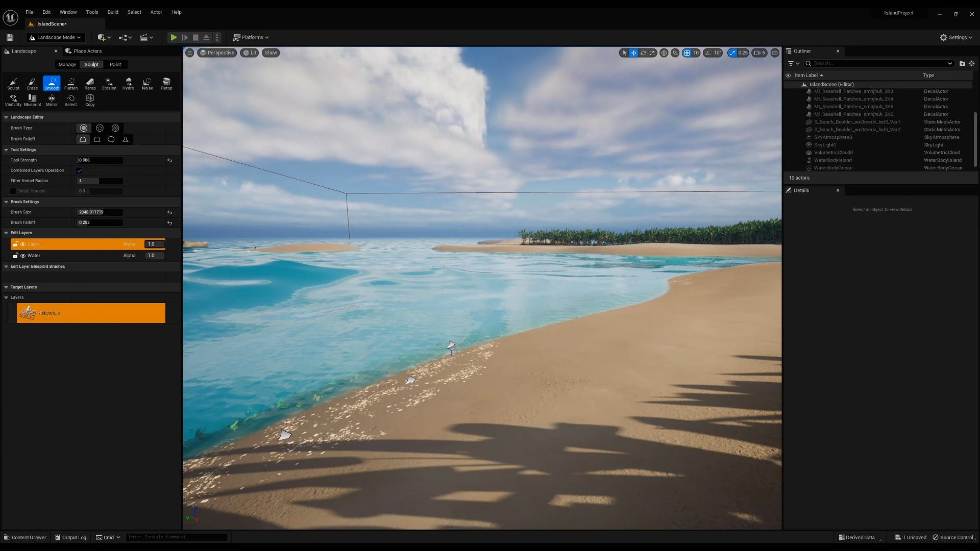Select the Erase sculpt tool
980x551 pixels.
[32, 84]
